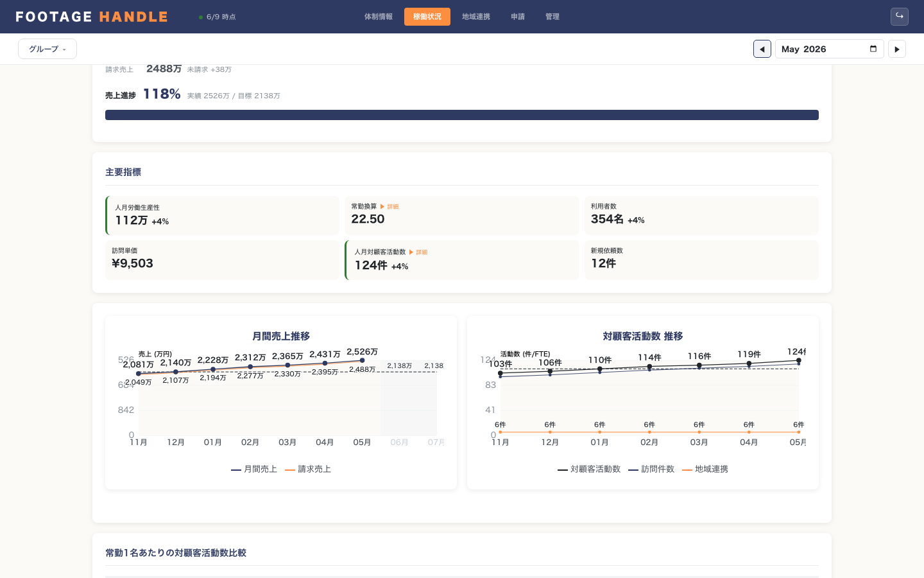Go to previous month arrow
The width and height of the screenshot is (924, 578).
(762, 49)
